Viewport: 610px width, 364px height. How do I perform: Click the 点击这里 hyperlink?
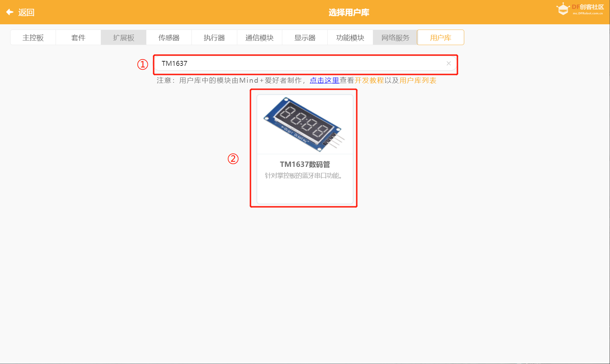pos(324,80)
